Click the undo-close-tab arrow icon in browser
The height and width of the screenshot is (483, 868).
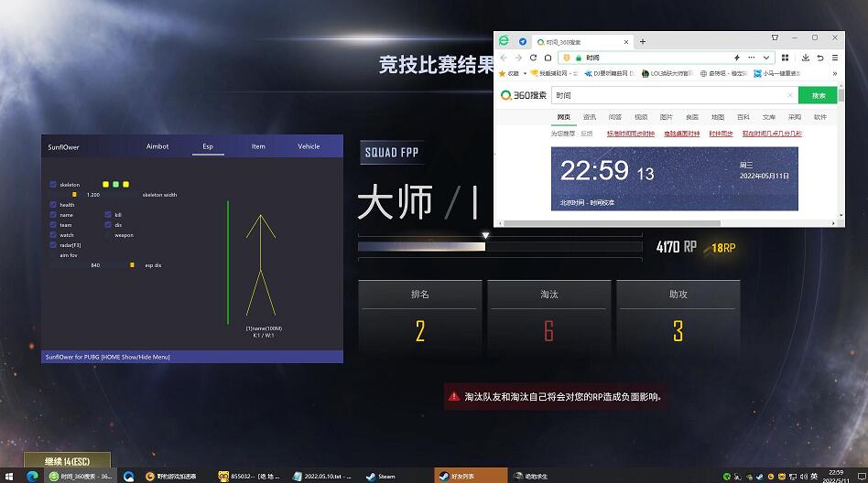[820, 58]
